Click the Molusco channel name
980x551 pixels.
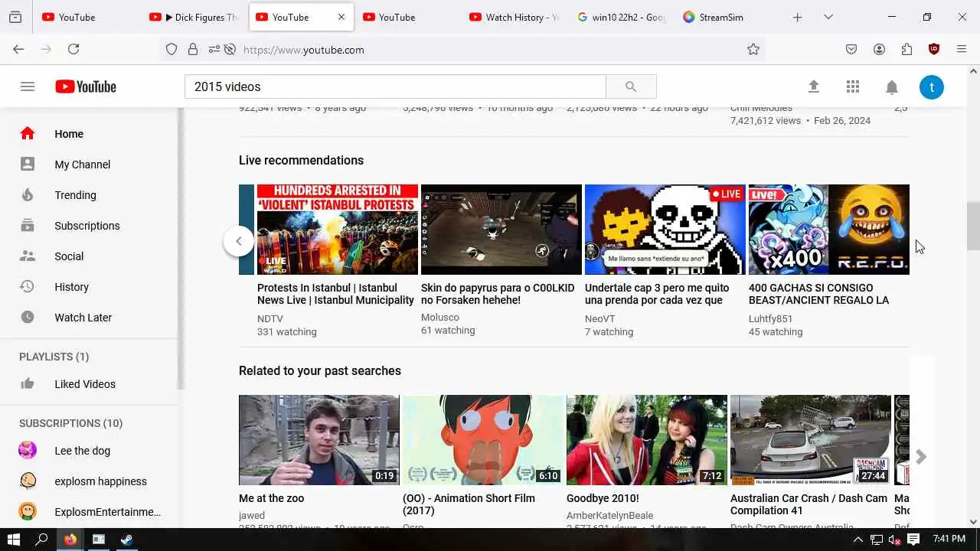440,317
